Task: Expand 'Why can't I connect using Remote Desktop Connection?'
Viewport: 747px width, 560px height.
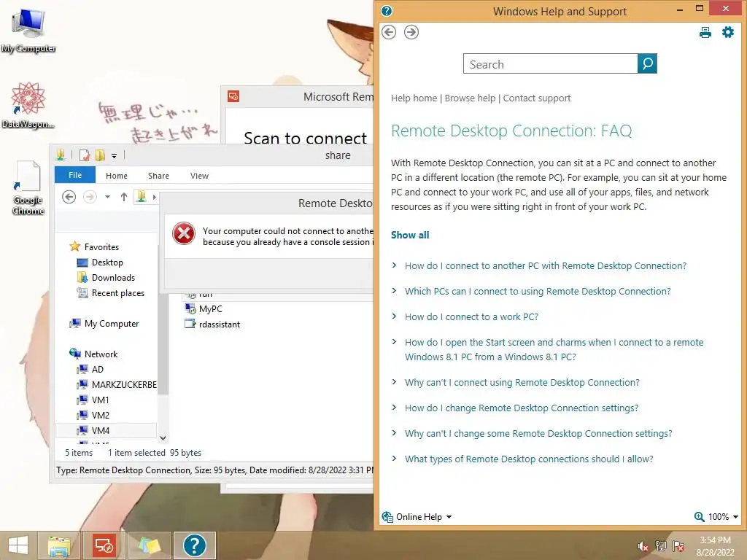Action: pos(522,382)
